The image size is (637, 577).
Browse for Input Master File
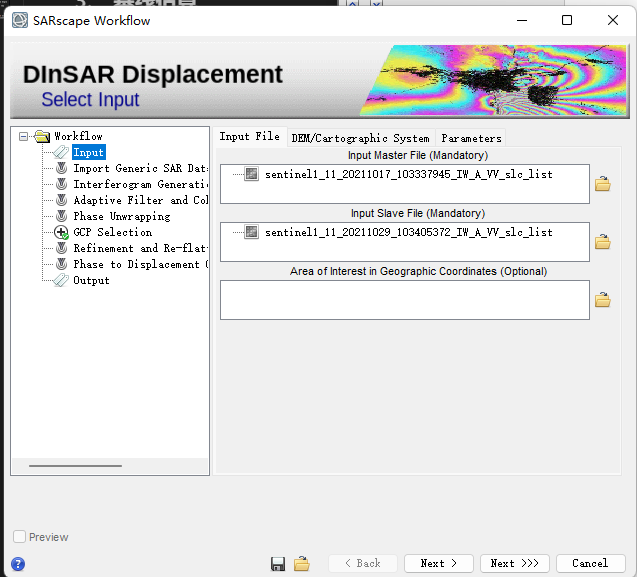click(x=602, y=184)
